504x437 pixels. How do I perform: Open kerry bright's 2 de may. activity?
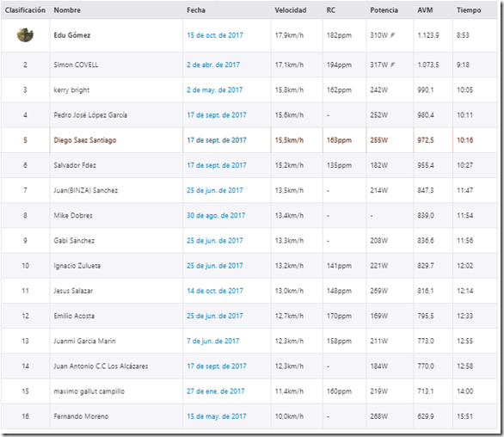pos(214,90)
